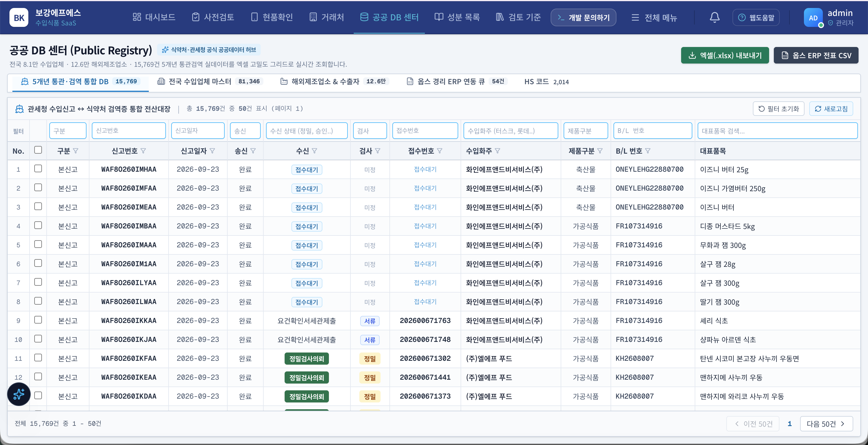Open 웹도움말 help button
Viewport: 868px width, 445px height.
pyautogui.click(x=756, y=17)
